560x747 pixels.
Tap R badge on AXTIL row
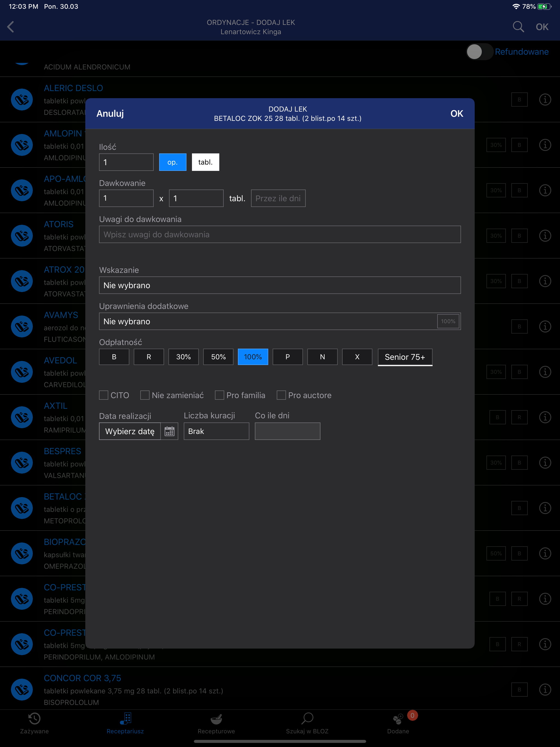520,418
